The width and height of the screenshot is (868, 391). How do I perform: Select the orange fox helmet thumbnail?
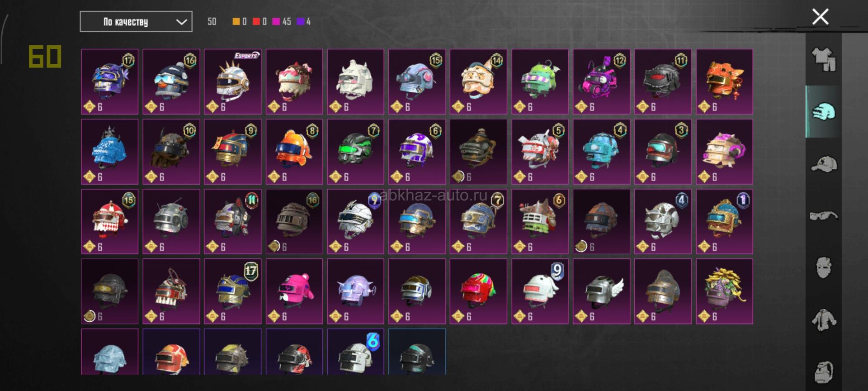point(724,81)
